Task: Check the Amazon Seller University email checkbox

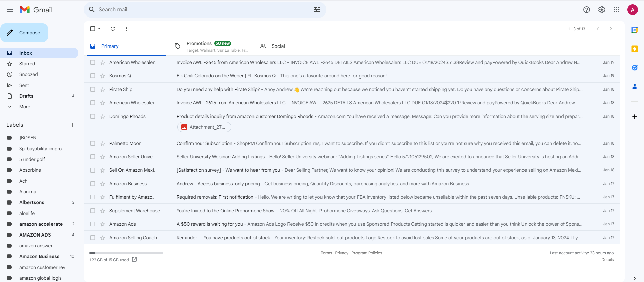Action: pos(93,157)
